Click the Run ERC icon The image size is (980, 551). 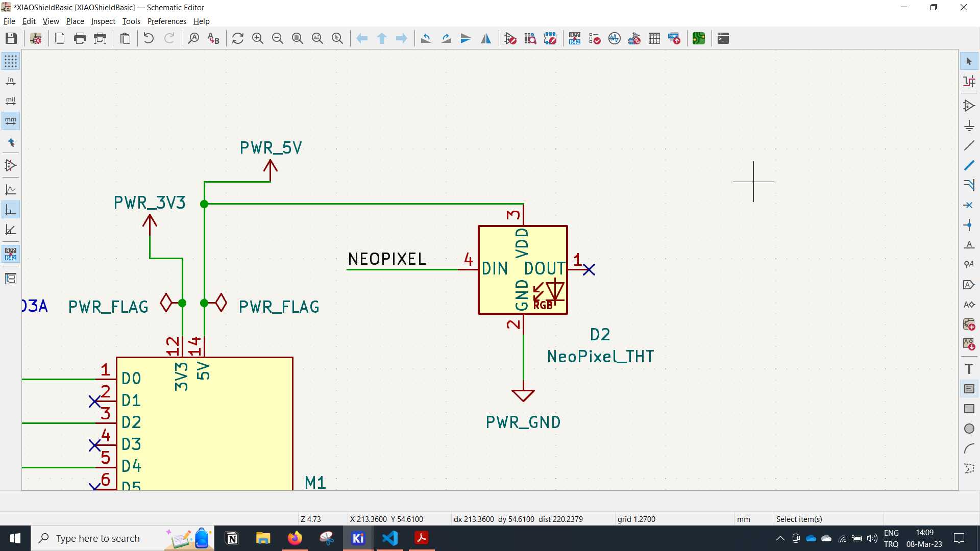tap(595, 38)
